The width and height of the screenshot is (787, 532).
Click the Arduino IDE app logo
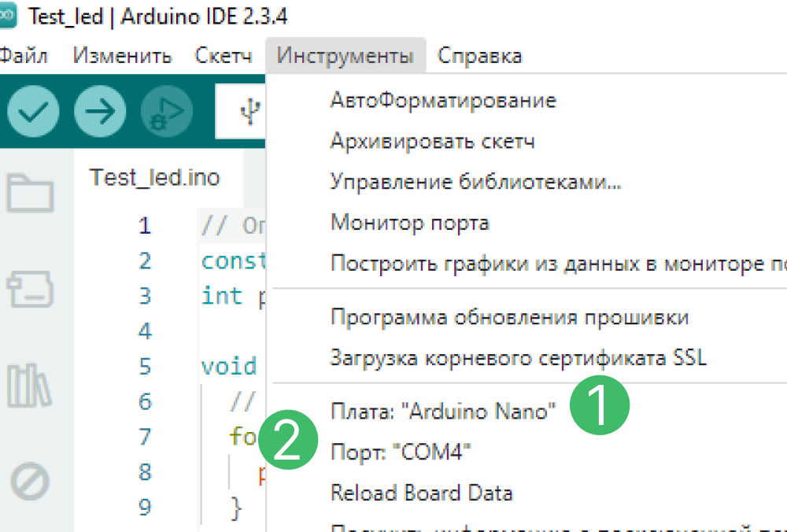coord(7,16)
